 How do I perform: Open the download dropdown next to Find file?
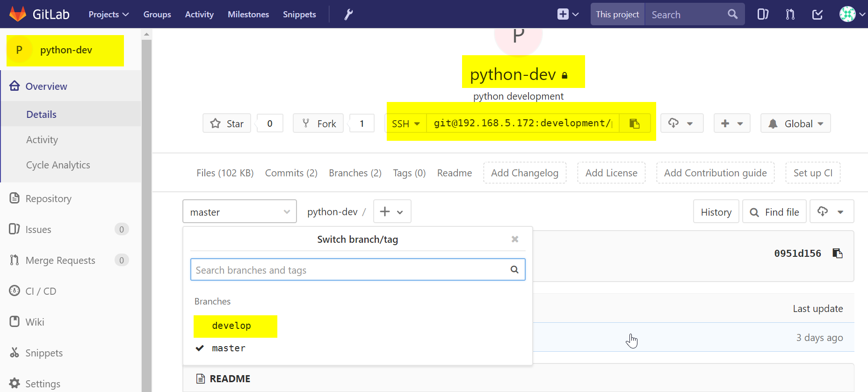[x=832, y=211]
